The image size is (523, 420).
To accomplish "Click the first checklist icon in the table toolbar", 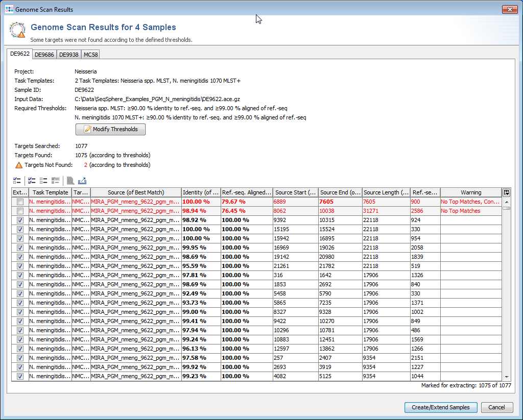I will click(17, 181).
